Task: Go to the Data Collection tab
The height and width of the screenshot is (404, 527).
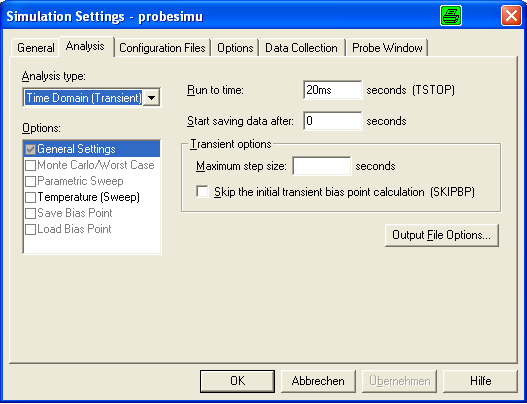Action: [301, 48]
